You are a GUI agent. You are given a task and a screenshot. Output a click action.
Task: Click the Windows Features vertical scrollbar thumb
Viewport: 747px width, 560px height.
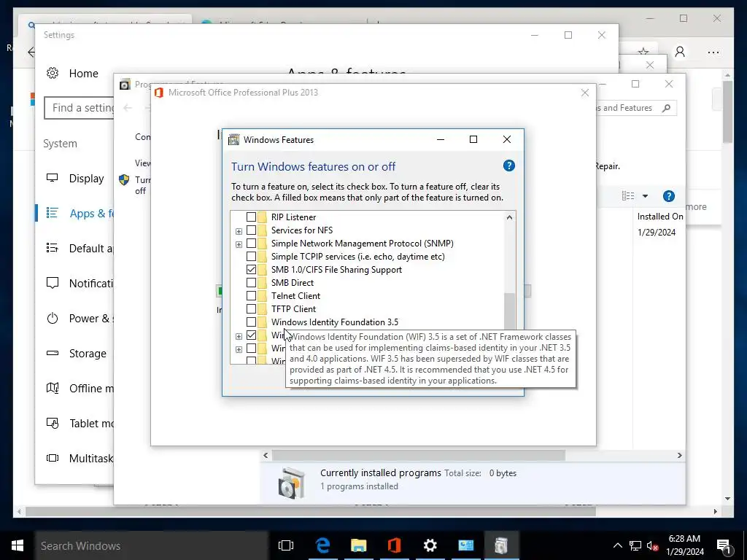coord(509,311)
